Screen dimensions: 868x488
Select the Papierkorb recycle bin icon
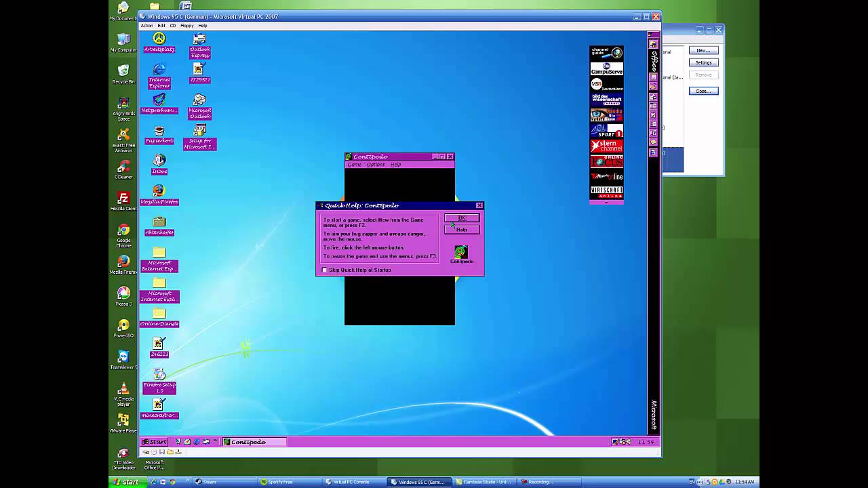tap(159, 134)
